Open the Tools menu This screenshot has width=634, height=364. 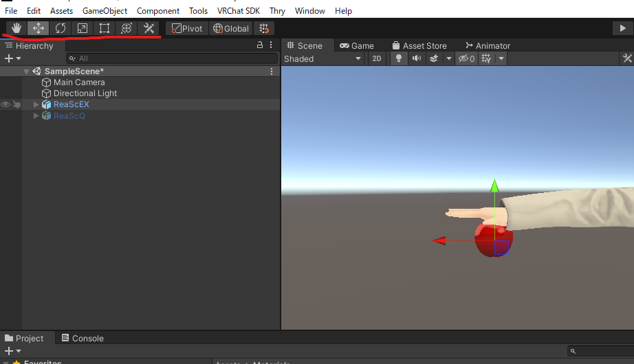pyautogui.click(x=198, y=11)
